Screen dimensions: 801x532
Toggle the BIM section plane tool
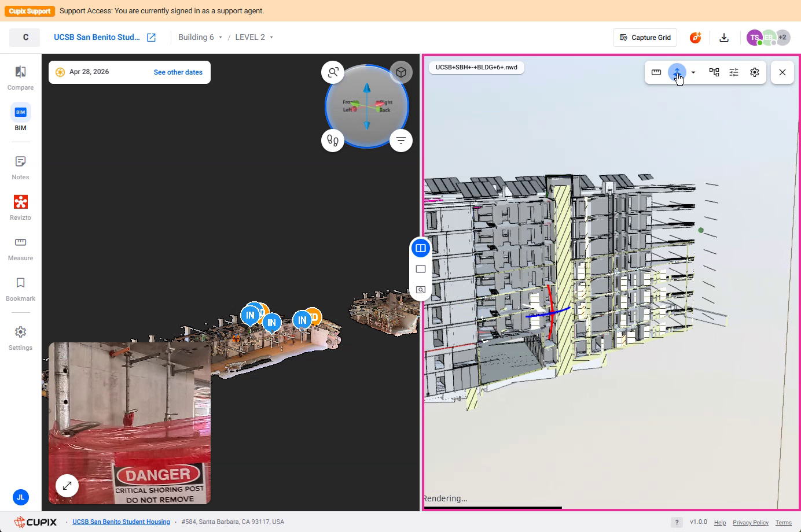[677, 72]
